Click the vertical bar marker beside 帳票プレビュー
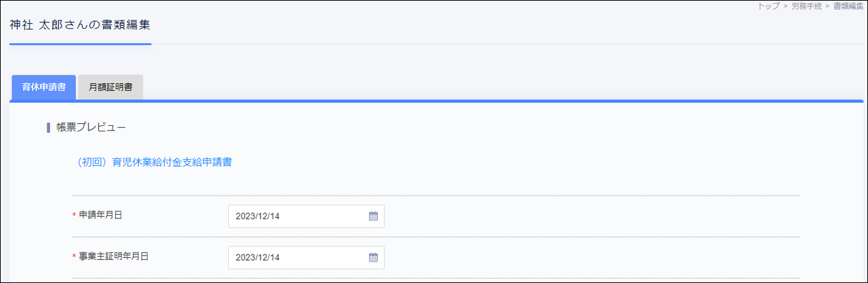This screenshot has height=283, width=868. [48, 127]
